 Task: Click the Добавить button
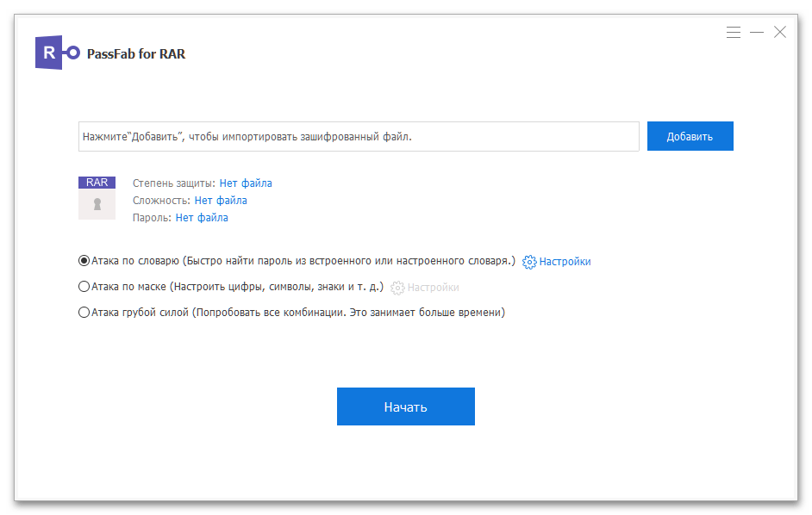(690, 136)
